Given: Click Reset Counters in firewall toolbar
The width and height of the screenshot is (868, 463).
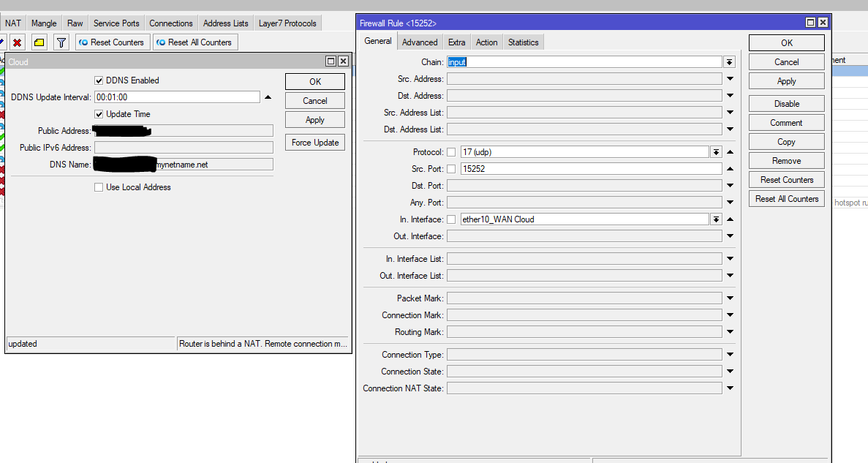Looking at the screenshot, I should tap(113, 42).
